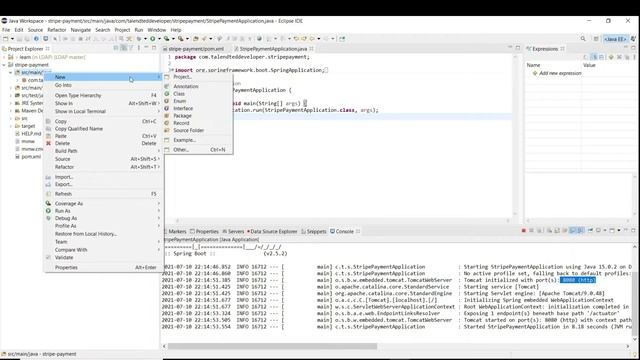The height and width of the screenshot is (360, 640).
Task: Expand the Compare With submenu arrow
Action: (159, 250)
